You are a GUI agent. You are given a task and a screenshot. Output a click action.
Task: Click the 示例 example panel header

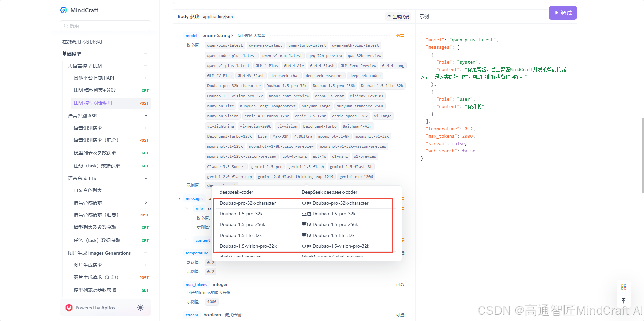pyautogui.click(x=424, y=16)
